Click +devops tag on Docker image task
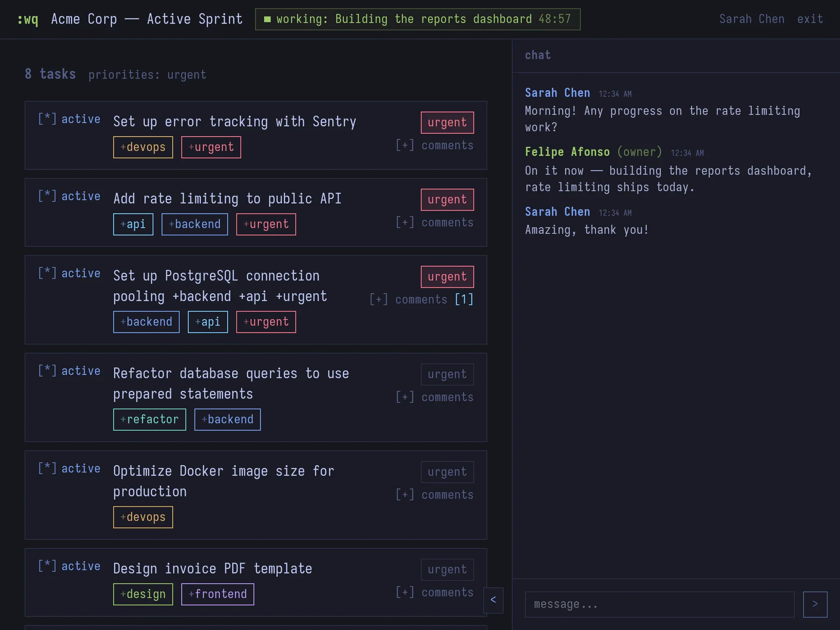This screenshot has height=630, width=840. [x=143, y=517]
